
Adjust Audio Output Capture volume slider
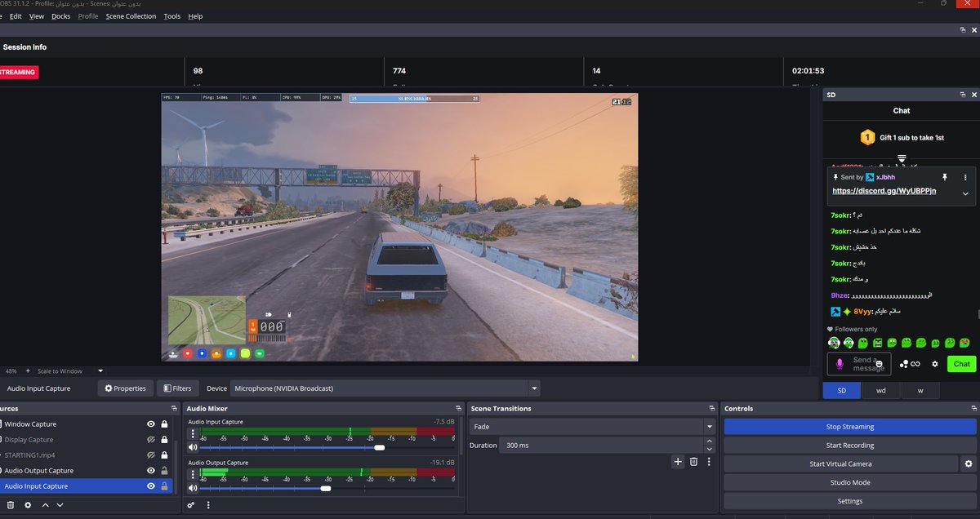[x=327, y=488]
